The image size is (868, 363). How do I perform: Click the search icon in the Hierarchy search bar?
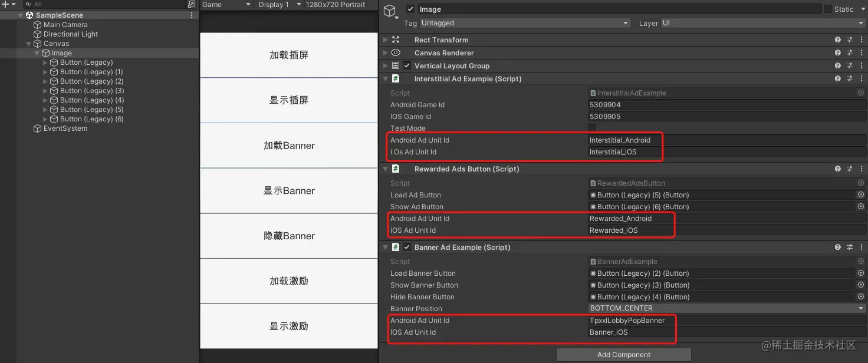point(27,4)
